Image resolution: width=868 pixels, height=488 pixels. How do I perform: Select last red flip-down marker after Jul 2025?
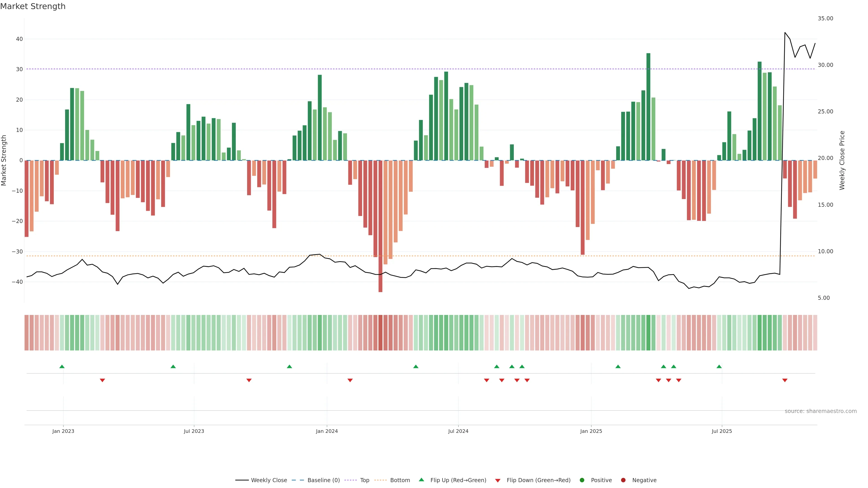(785, 380)
